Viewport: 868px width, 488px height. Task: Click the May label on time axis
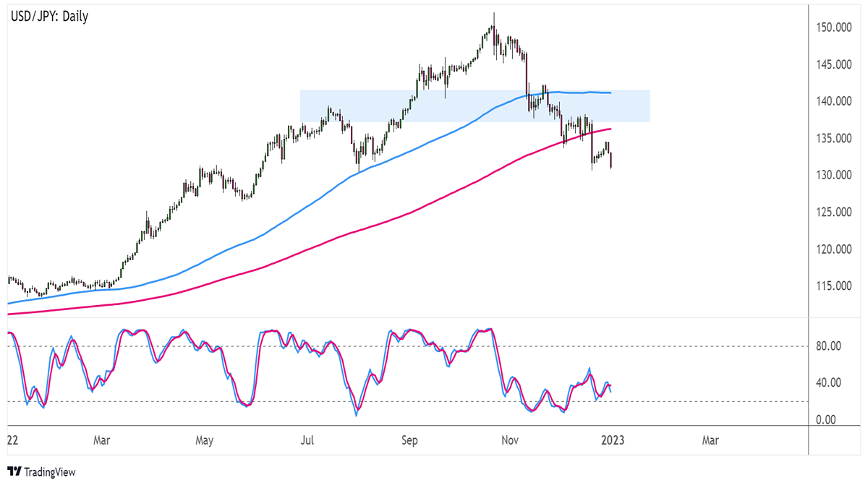click(205, 440)
